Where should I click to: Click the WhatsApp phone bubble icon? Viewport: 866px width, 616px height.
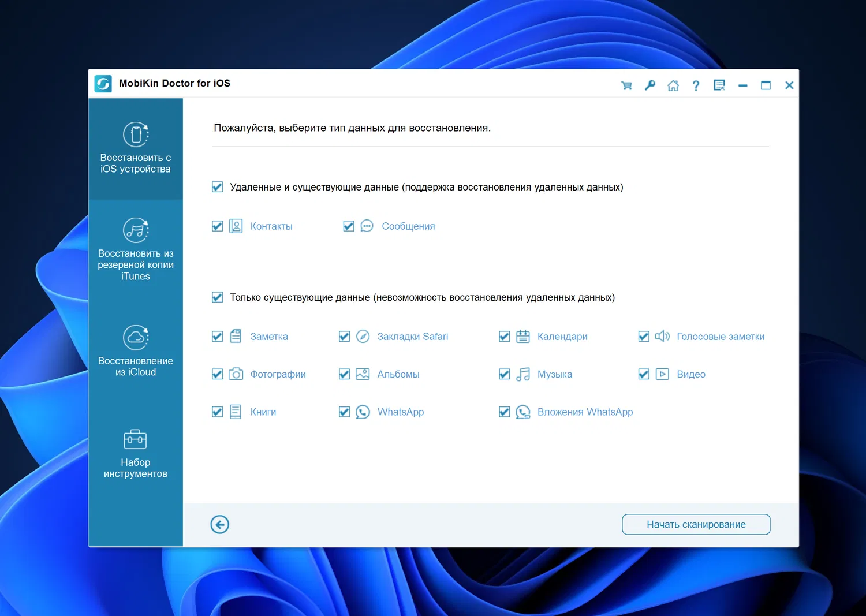coord(363,412)
